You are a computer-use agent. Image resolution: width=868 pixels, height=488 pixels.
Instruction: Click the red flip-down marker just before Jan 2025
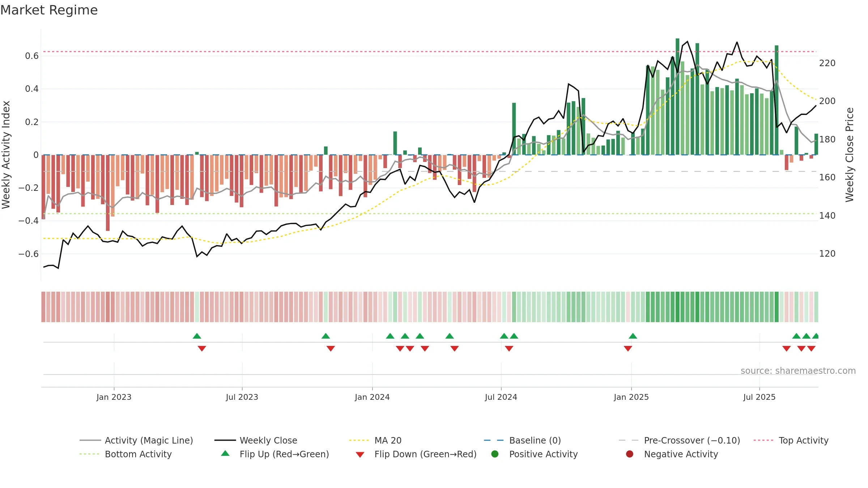coord(628,348)
